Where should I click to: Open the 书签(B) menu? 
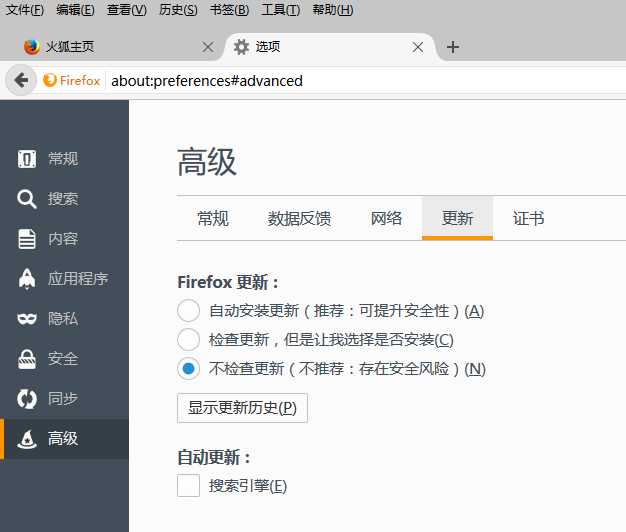[230, 10]
